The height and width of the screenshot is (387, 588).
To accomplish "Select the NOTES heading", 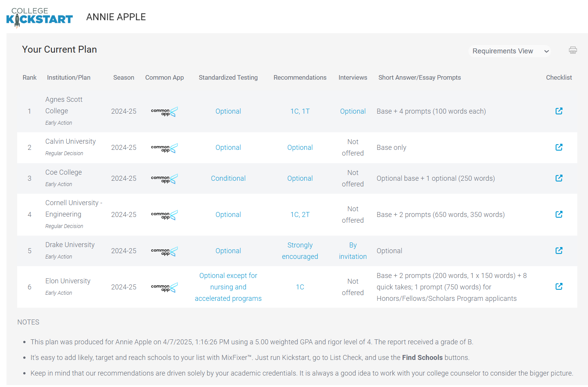I will pyautogui.click(x=28, y=322).
